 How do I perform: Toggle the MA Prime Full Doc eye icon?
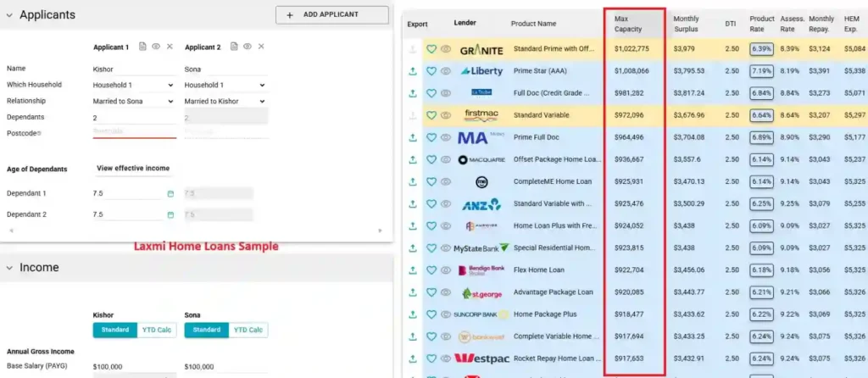tap(446, 137)
